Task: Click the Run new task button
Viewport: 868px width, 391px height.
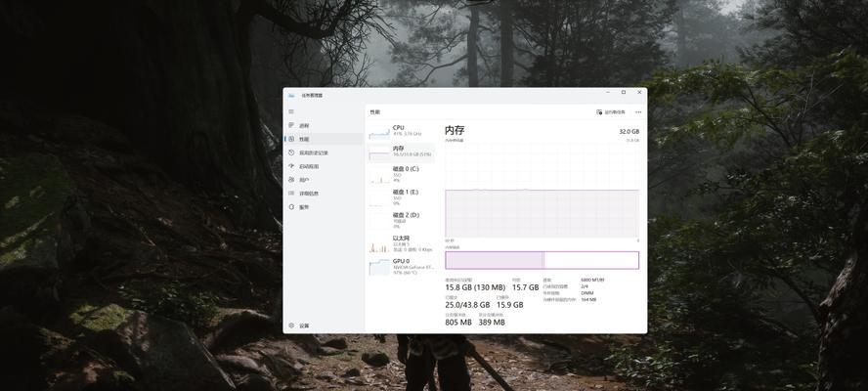Action: click(x=611, y=111)
